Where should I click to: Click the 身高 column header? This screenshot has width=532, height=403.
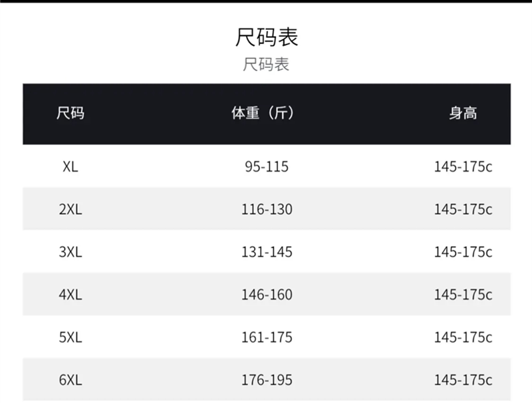coord(463,113)
